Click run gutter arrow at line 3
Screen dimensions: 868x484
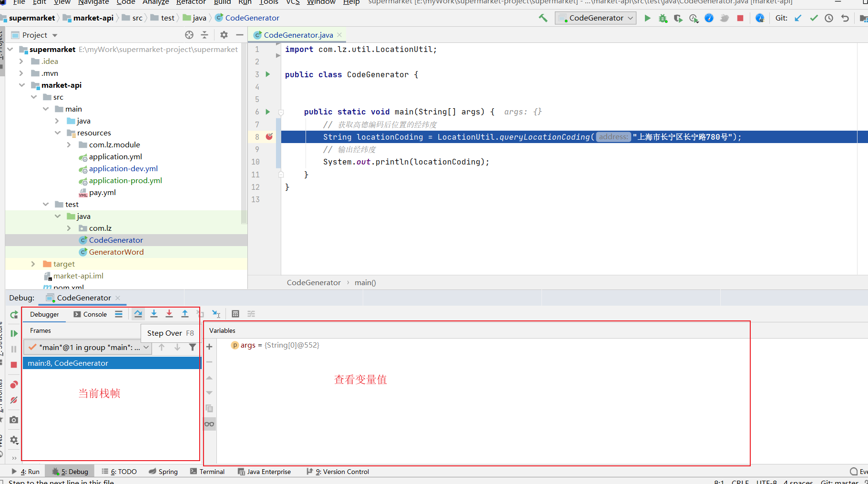point(268,74)
